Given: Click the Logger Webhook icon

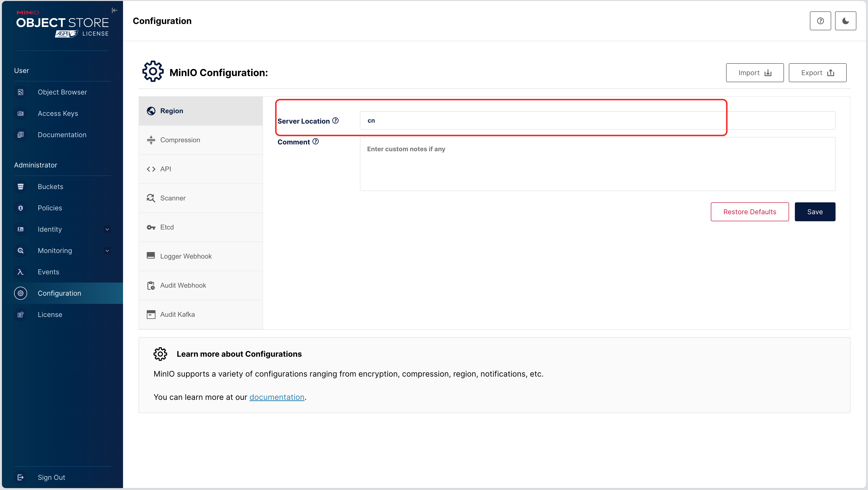Looking at the screenshot, I should click(x=151, y=256).
